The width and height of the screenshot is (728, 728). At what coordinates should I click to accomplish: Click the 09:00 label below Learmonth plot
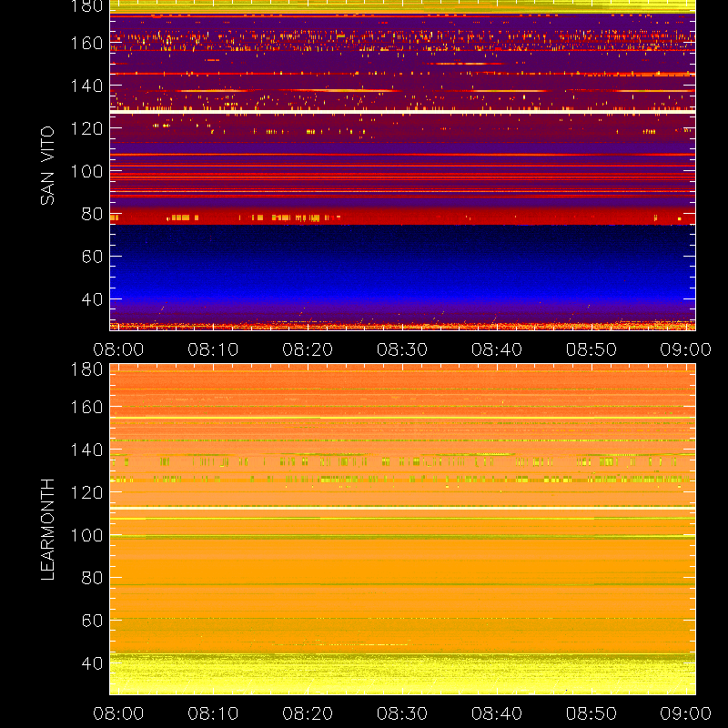686,713
